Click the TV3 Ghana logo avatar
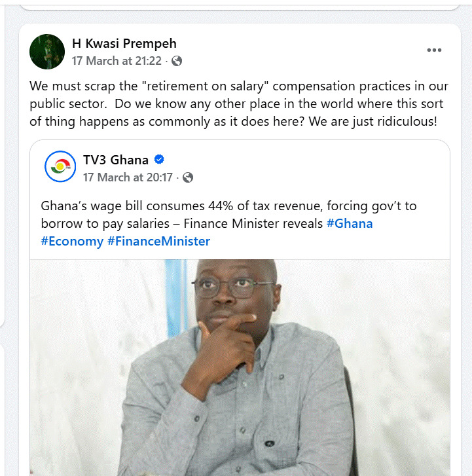The width and height of the screenshot is (472, 476). point(60,167)
